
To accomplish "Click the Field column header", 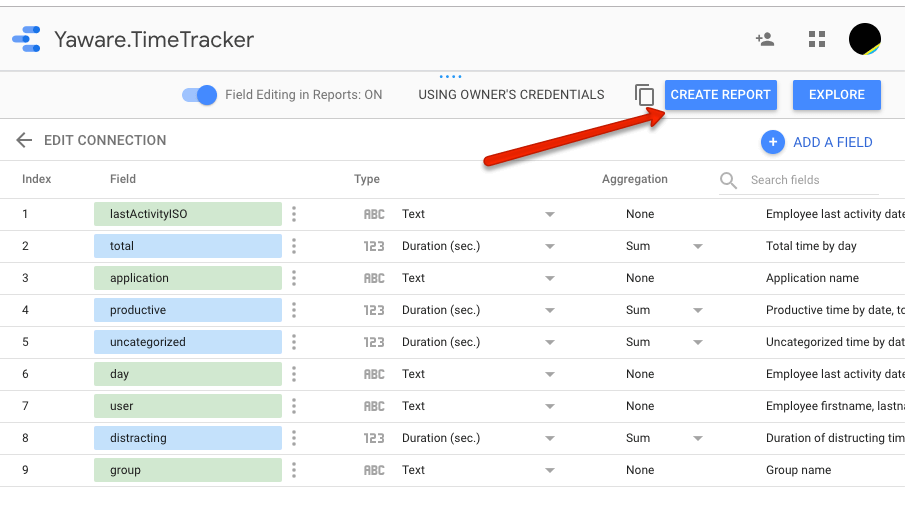I will (123, 179).
